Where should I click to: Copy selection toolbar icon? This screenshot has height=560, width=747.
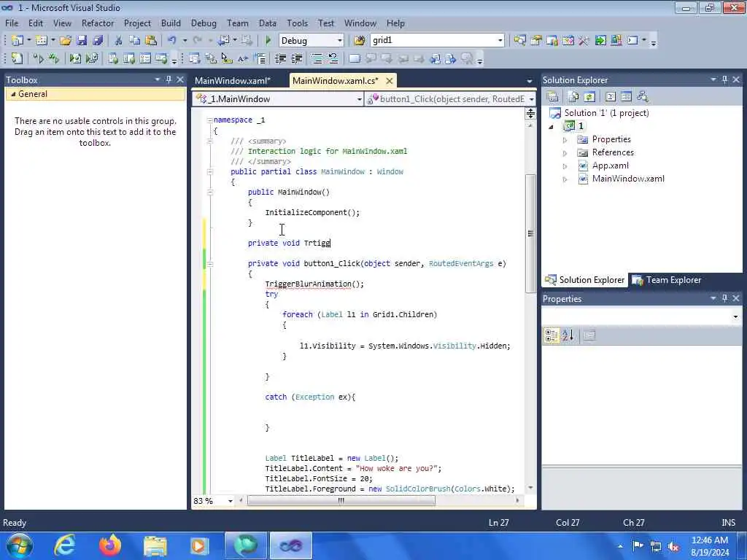135,41
